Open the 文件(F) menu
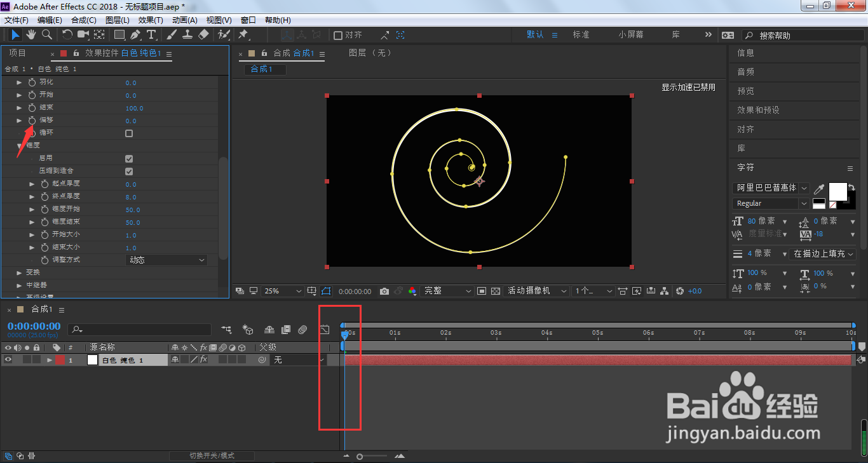This screenshot has width=868, height=463. [x=17, y=20]
